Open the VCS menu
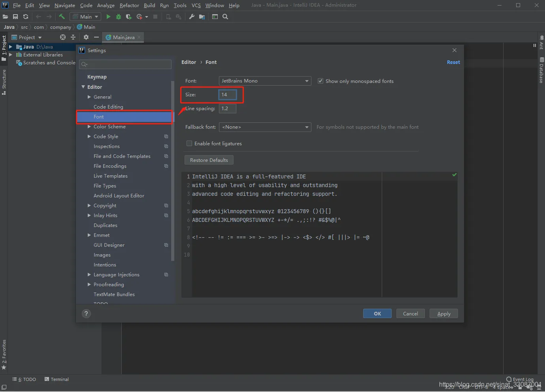The image size is (545, 392). point(196,5)
